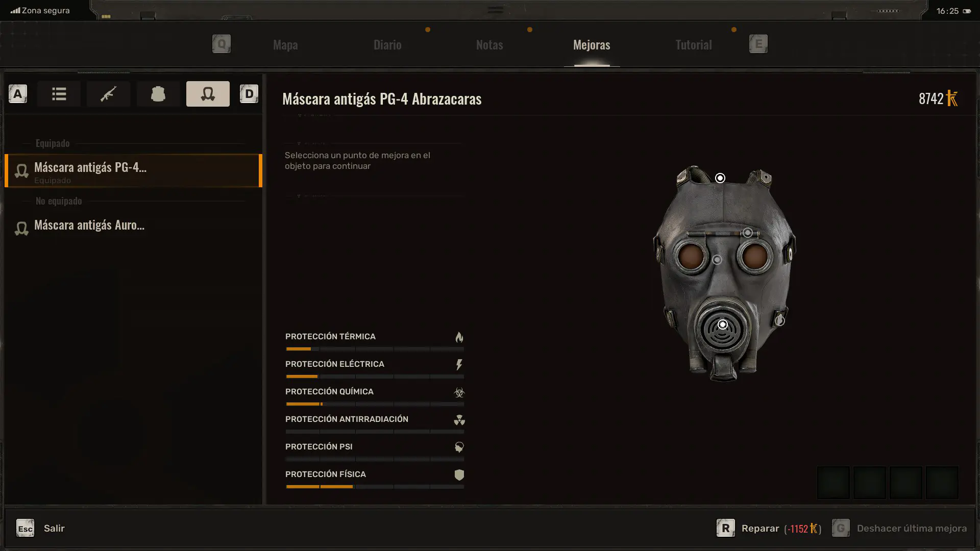Screen dimensions: 980x551
Task: Open the Notas tab
Action: pyautogui.click(x=489, y=45)
